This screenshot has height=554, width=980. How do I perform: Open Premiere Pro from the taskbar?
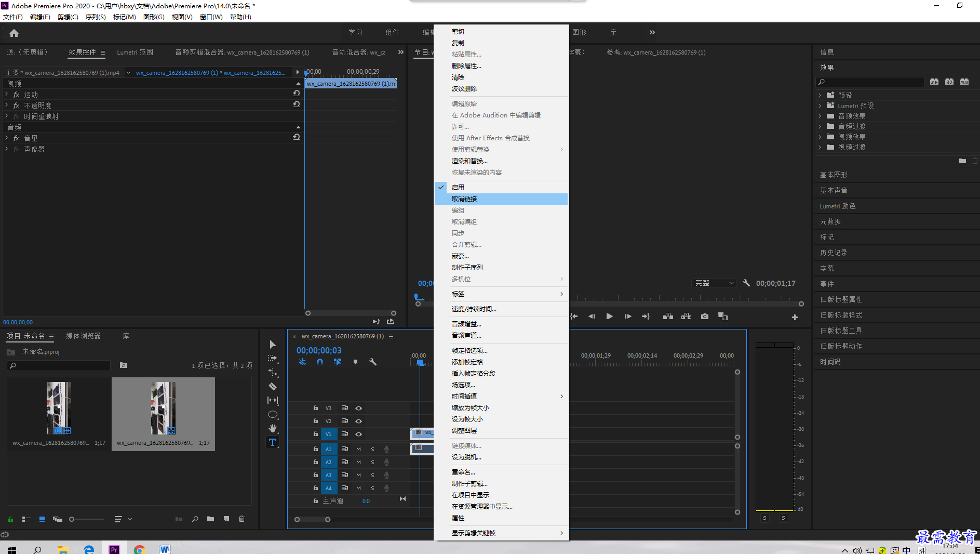[x=114, y=549]
